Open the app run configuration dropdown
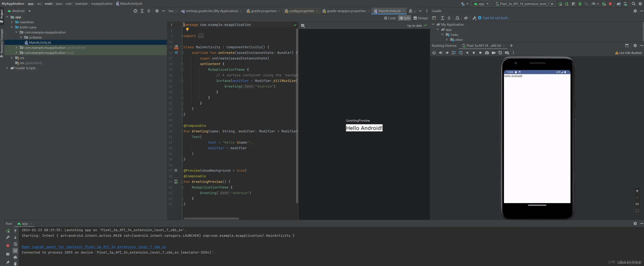 tap(481, 4)
